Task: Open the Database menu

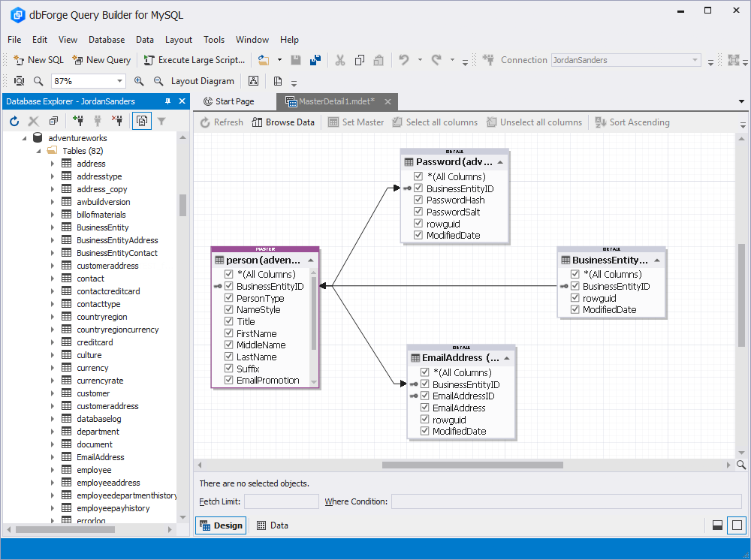Action: [x=107, y=40]
